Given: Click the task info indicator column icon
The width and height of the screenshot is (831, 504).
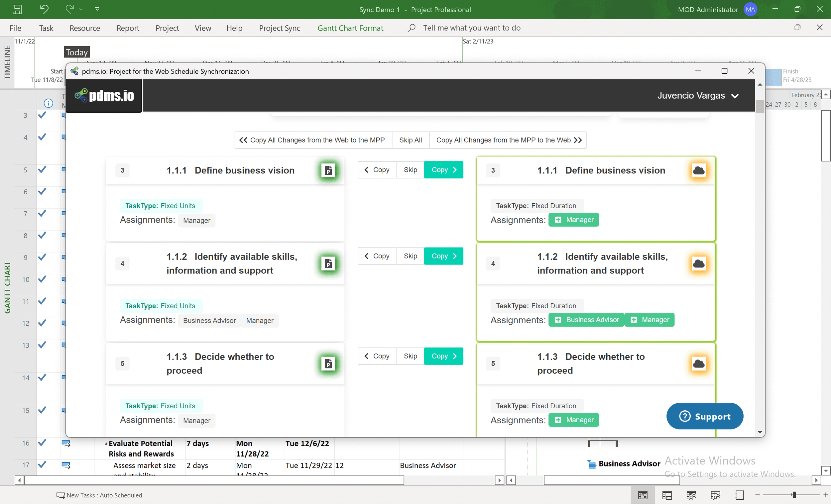Looking at the screenshot, I should coord(48,103).
